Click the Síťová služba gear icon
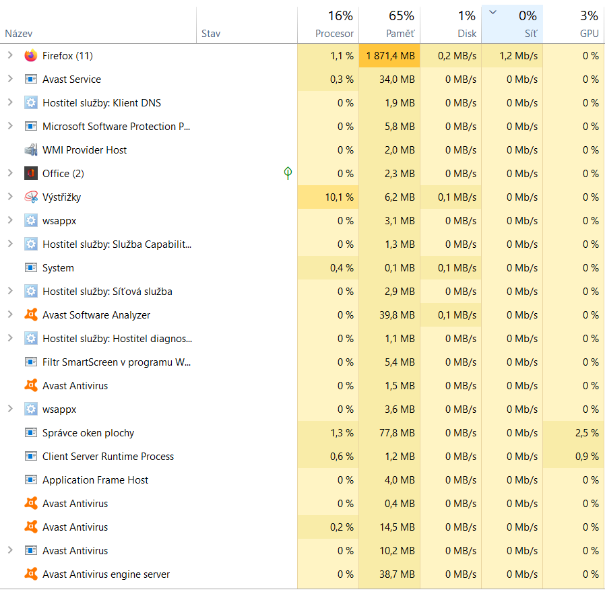 (x=31, y=291)
